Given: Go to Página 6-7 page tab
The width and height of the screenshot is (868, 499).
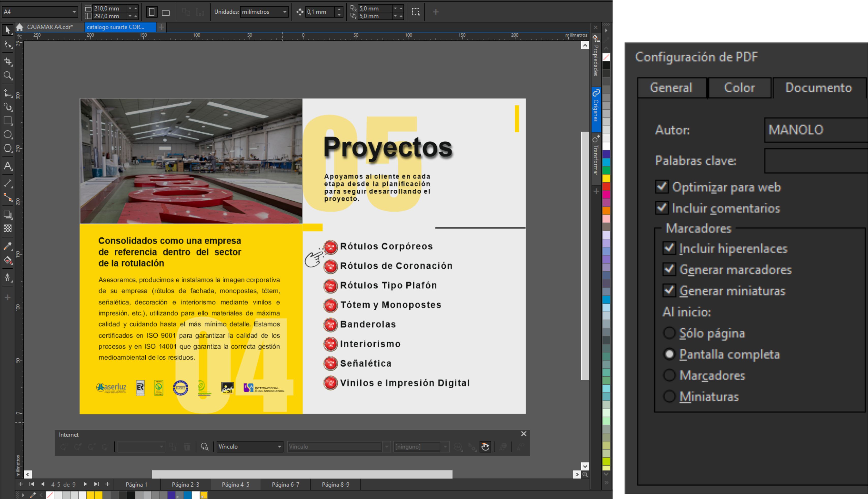Looking at the screenshot, I should pyautogui.click(x=286, y=485).
